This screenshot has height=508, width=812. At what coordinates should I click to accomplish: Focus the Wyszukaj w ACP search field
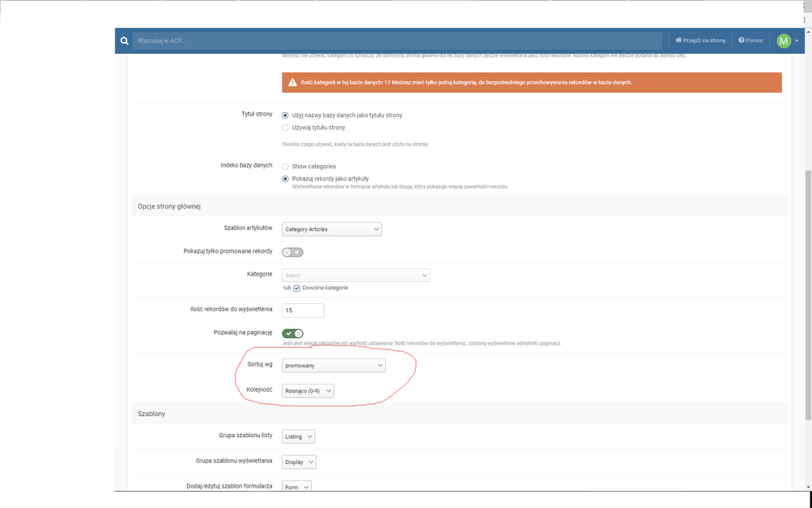(x=398, y=41)
